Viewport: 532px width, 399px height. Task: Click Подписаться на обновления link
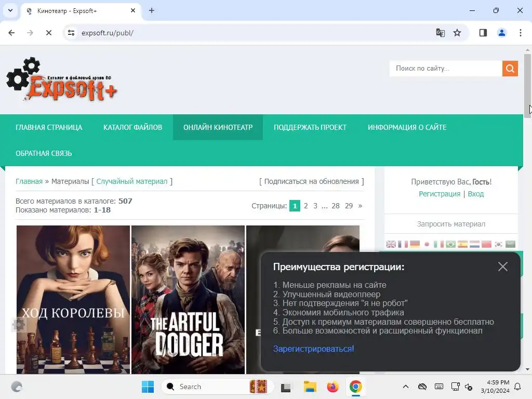(x=312, y=181)
